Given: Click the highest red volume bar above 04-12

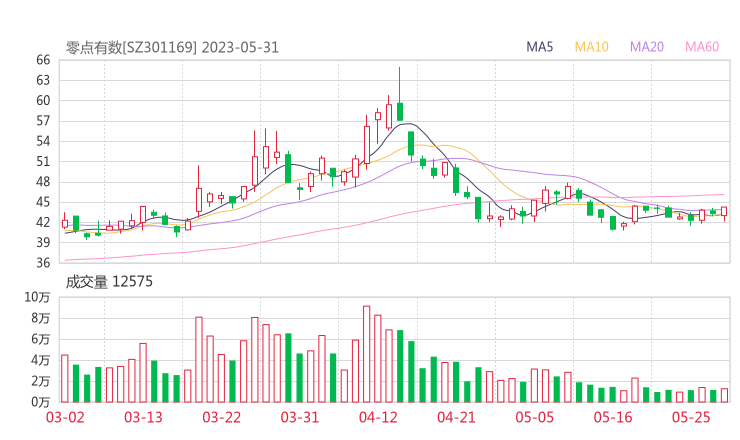Looking at the screenshot, I should pos(367,354).
